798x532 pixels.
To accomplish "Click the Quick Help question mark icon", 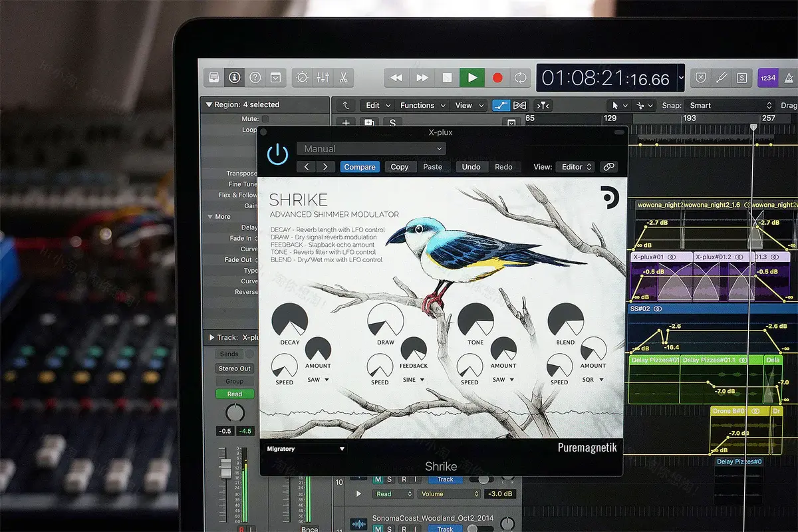I will [255, 77].
